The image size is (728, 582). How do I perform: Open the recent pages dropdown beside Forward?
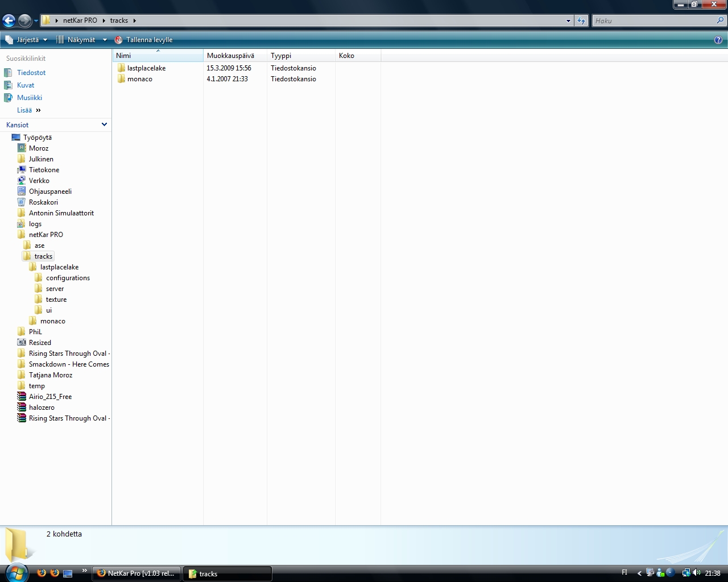(36, 21)
